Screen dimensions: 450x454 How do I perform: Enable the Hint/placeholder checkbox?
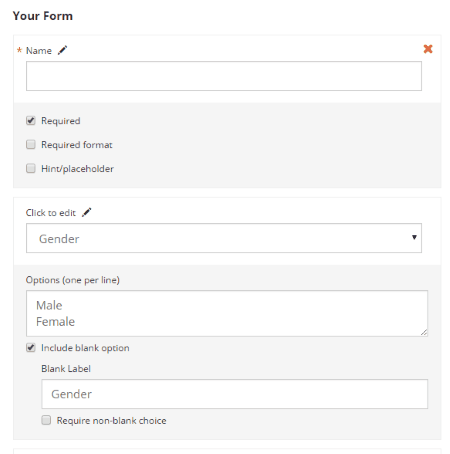coord(31,168)
